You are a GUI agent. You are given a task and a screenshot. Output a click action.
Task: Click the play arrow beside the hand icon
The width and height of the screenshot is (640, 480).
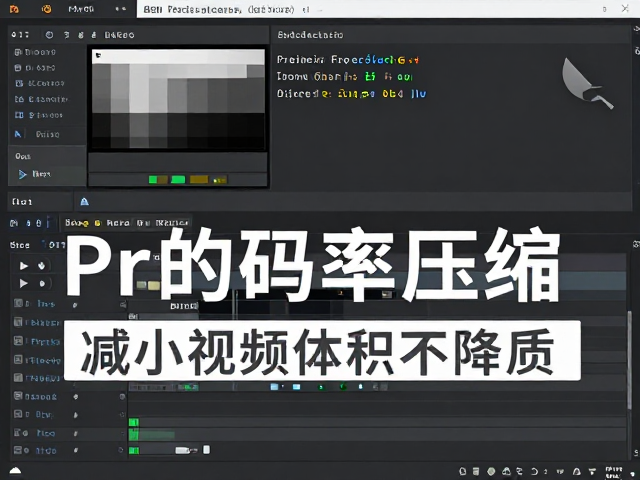(24, 266)
